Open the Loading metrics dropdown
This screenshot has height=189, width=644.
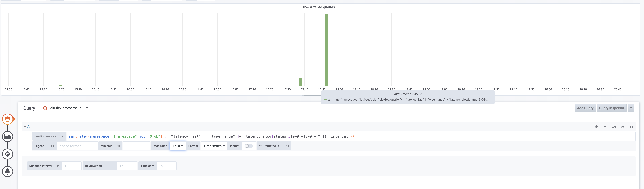[49, 136]
